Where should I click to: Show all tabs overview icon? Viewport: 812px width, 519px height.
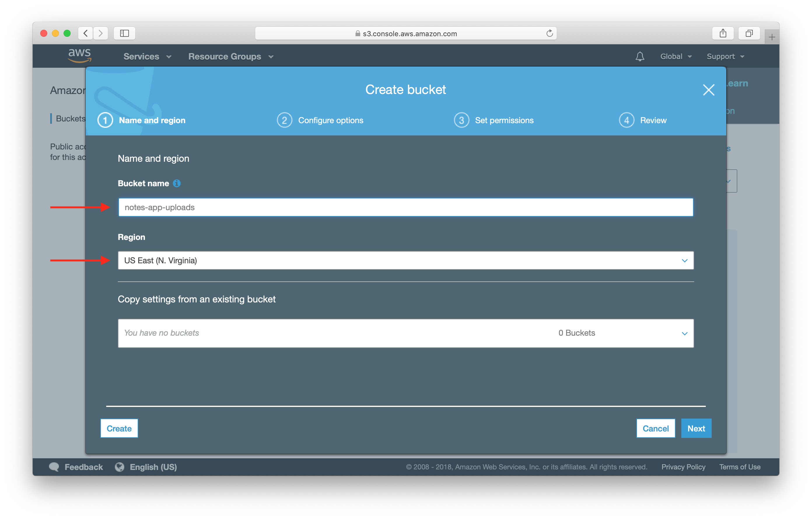tap(749, 33)
